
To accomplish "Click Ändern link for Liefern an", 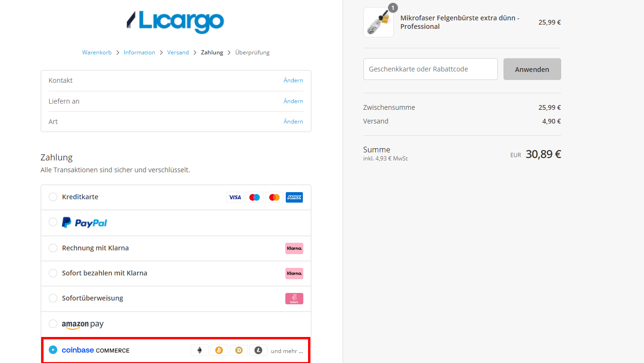I will (293, 101).
